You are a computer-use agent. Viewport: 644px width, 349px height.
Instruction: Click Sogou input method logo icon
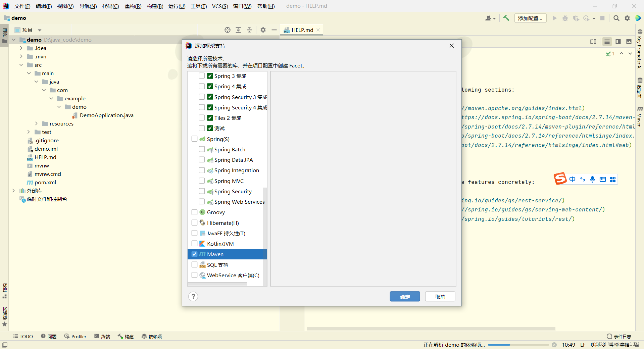[x=560, y=179]
